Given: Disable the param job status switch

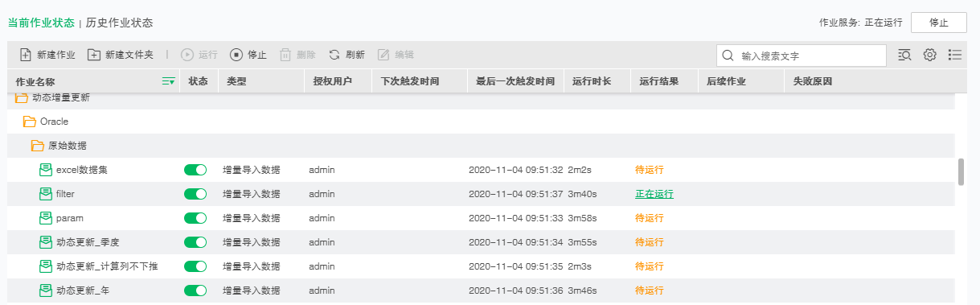Looking at the screenshot, I should 195,218.
